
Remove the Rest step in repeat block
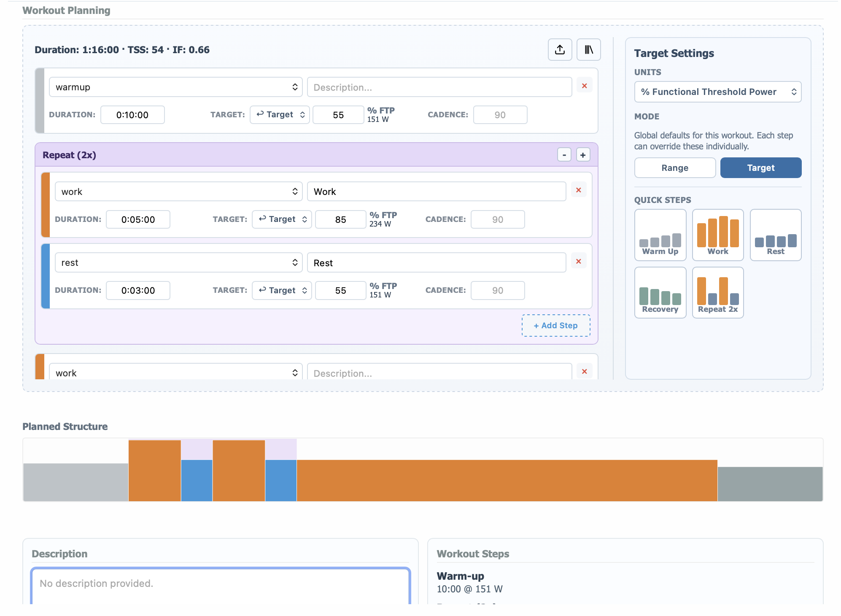(578, 262)
